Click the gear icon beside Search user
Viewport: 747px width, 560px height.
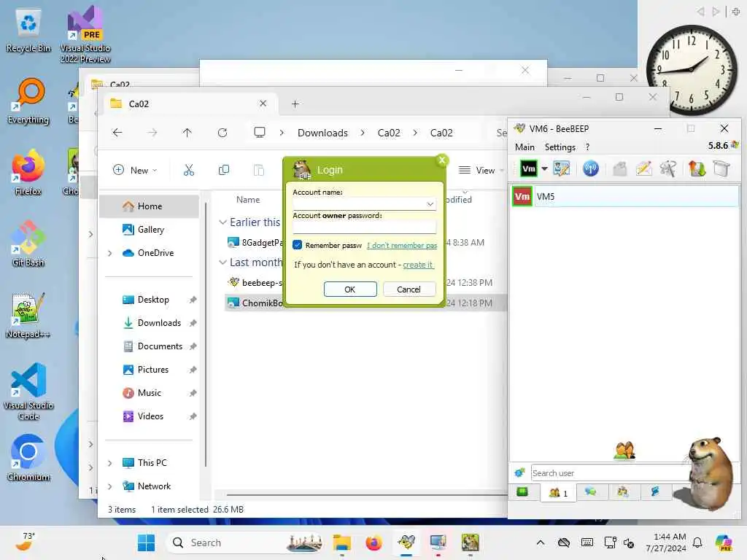click(519, 472)
